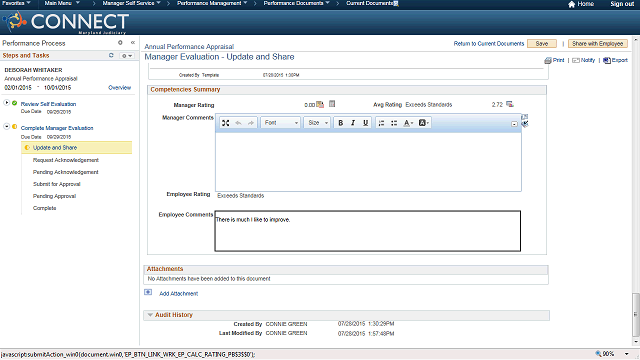Open the Print icon link

tap(554, 60)
